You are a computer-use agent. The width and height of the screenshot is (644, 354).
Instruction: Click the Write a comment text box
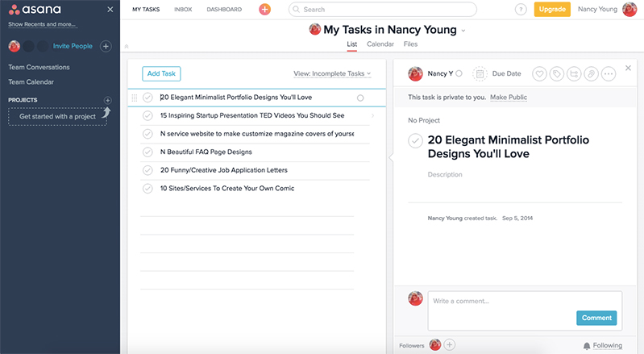point(525,311)
